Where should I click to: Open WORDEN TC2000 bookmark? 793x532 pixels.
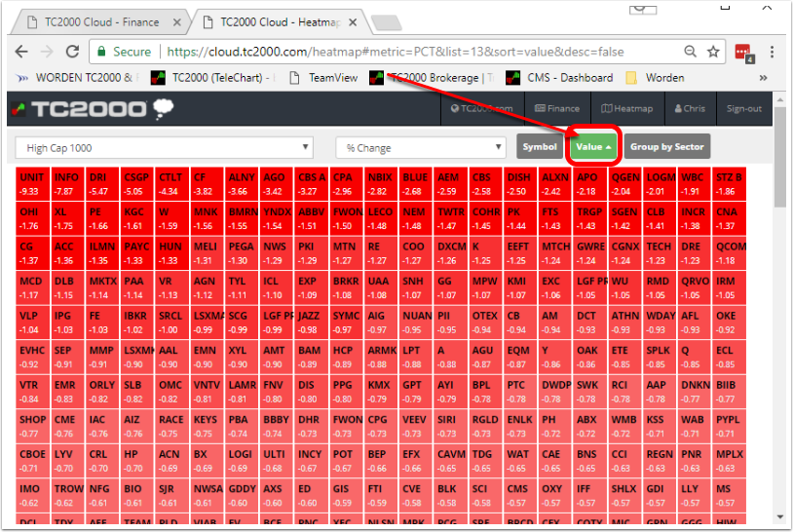(x=78, y=78)
